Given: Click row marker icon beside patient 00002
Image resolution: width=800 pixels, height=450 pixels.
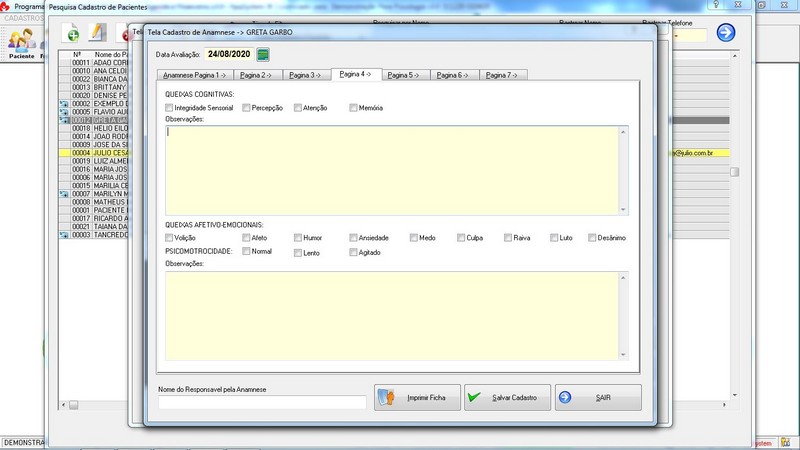Looking at the screenshot, I should (x=64, y=104).
